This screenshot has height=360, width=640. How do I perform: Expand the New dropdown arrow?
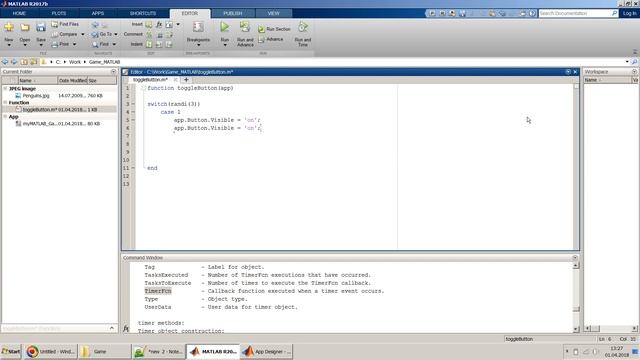(9, 45)
